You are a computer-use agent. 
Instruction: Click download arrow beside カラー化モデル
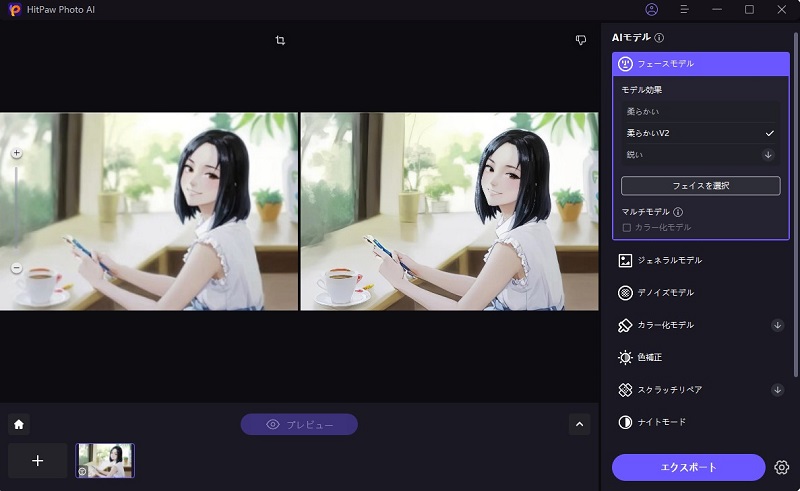[777, 325]
